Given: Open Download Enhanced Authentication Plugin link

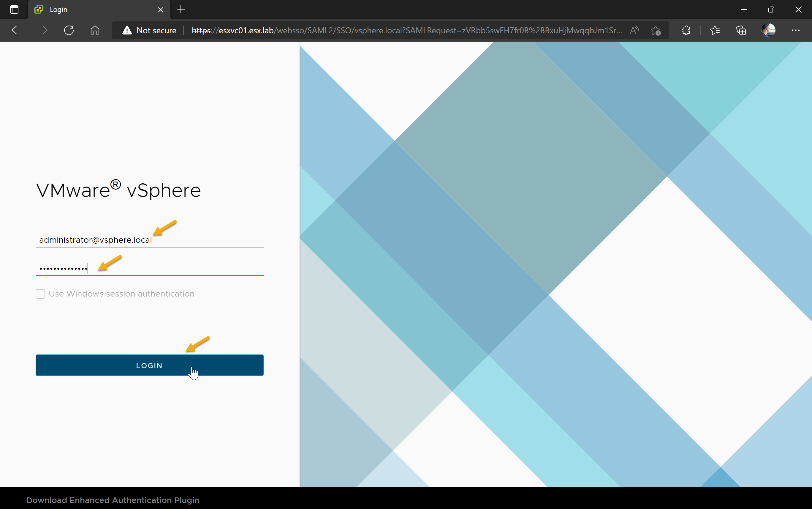Looking at the screenshot, I should click(x=113, y=500).
